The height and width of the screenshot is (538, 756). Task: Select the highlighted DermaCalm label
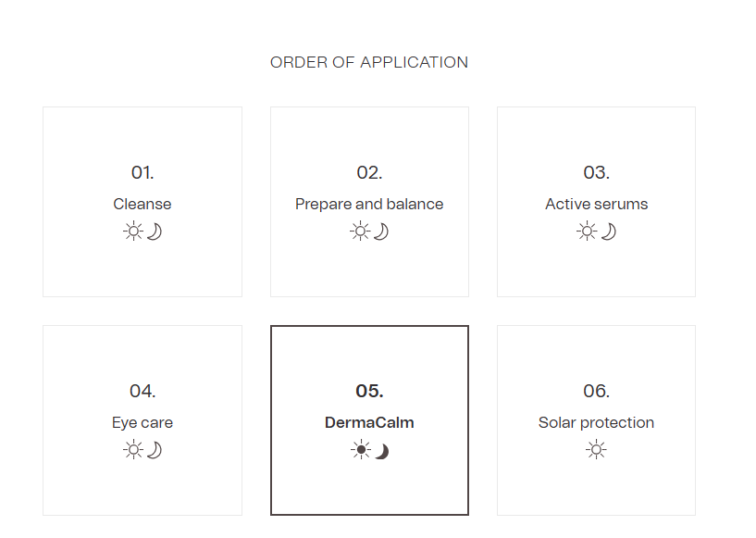click(369, 422)
